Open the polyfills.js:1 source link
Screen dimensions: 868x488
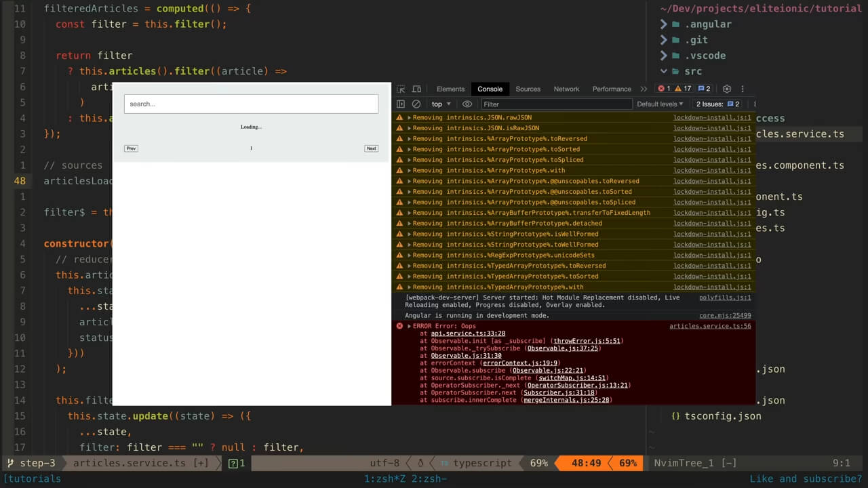[725, 298]
